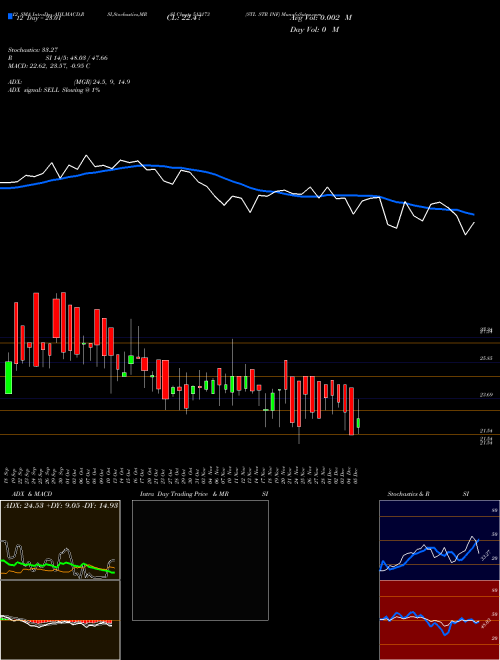Open the blue Stochastics chart panel
Image resolution: width=500 pixels, height=660 pixels.
click(x=439, y=540)
